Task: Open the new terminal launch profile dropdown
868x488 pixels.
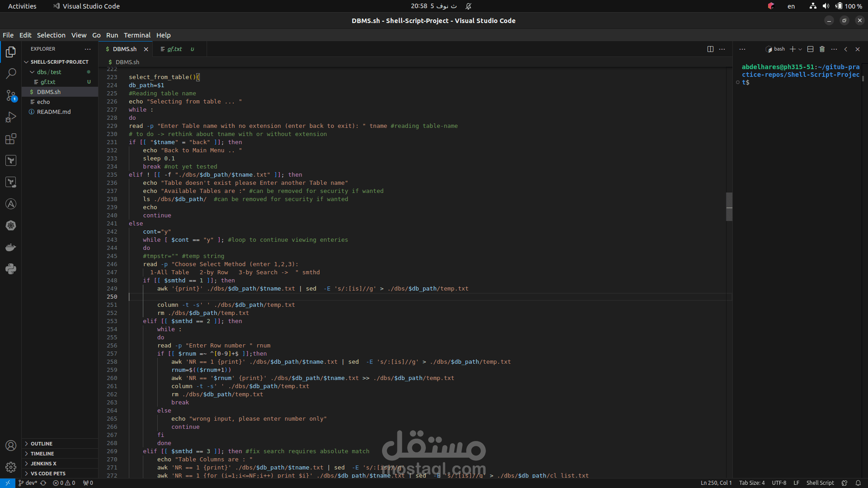Action: [800, 49]
